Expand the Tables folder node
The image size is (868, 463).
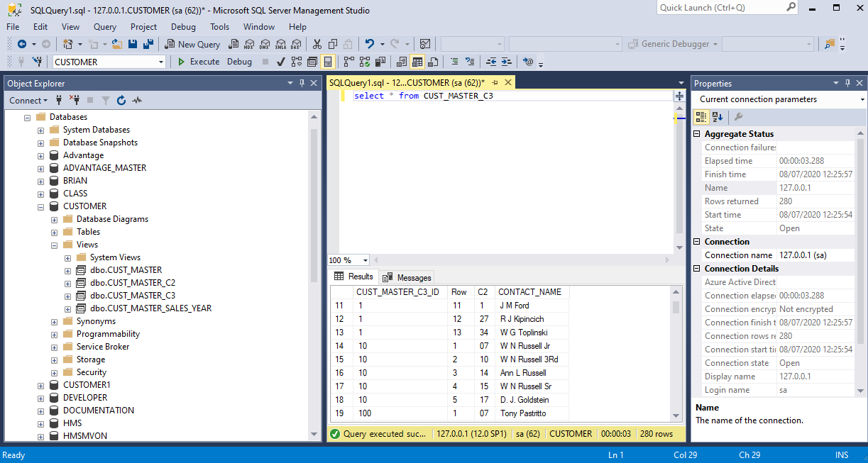click(x=55, y=232)
